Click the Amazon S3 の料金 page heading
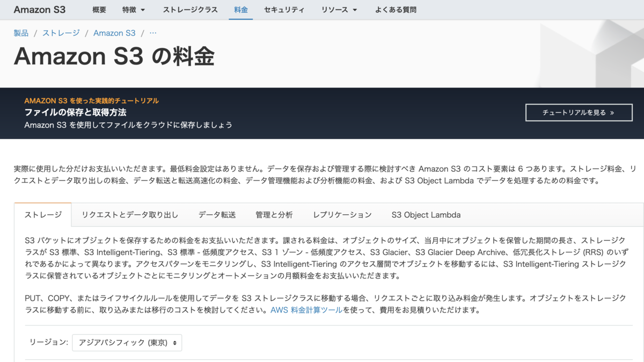The height and width of the screenshot is (362, 644). 114,56
